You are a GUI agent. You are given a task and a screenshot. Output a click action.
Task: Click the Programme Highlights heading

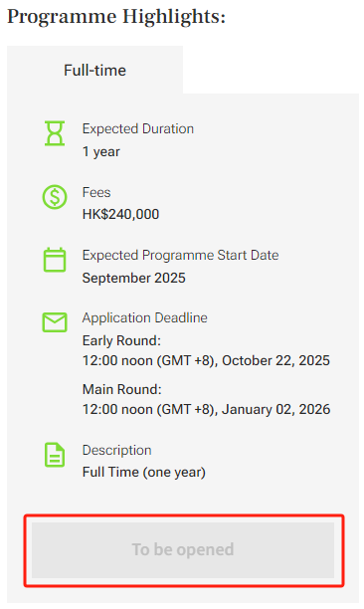pos(116,17)
